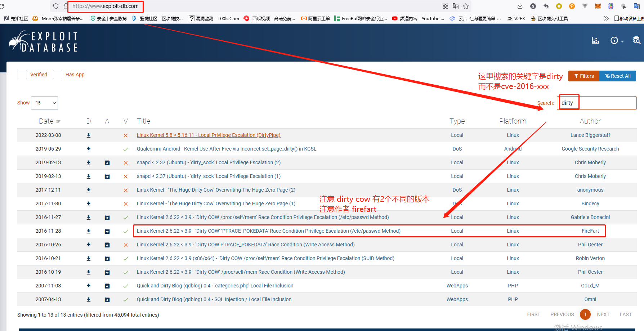
Task: Click the FIRST pagination button
Action: point(534,314)
